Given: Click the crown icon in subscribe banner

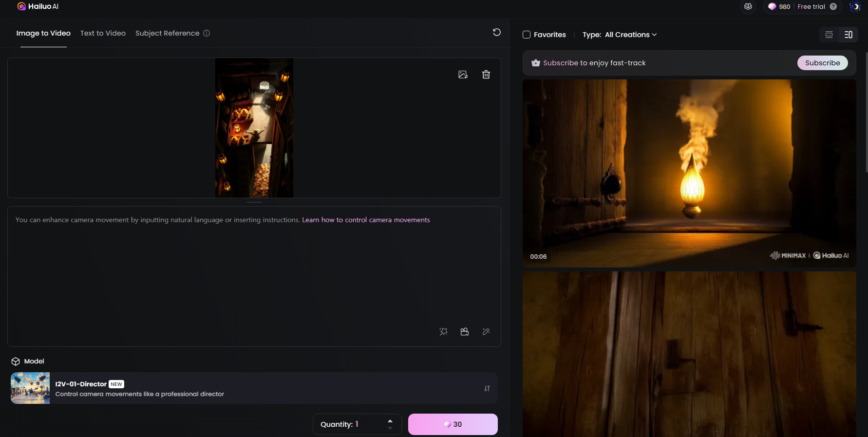Looking at the screenshot, I should tap(536, 63).
